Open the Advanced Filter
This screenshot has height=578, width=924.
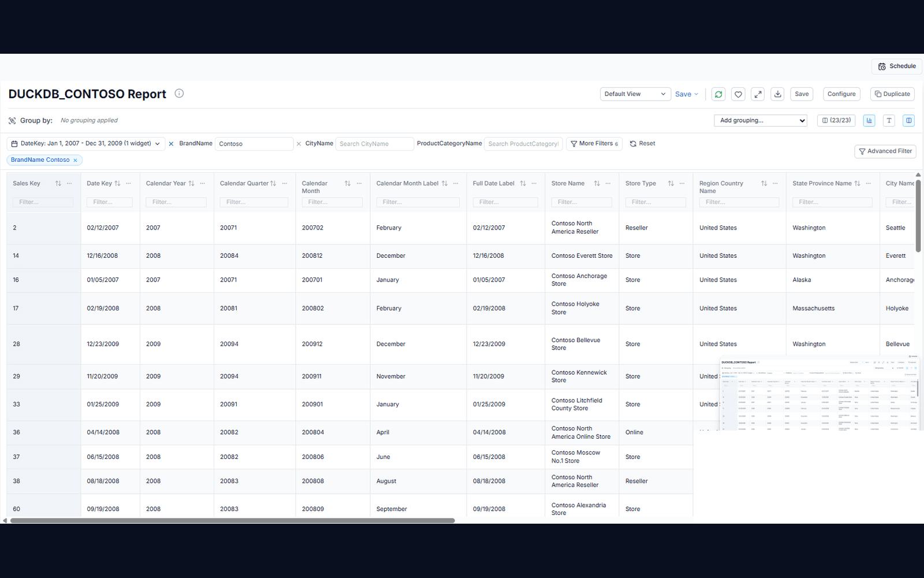pos(885,151)
